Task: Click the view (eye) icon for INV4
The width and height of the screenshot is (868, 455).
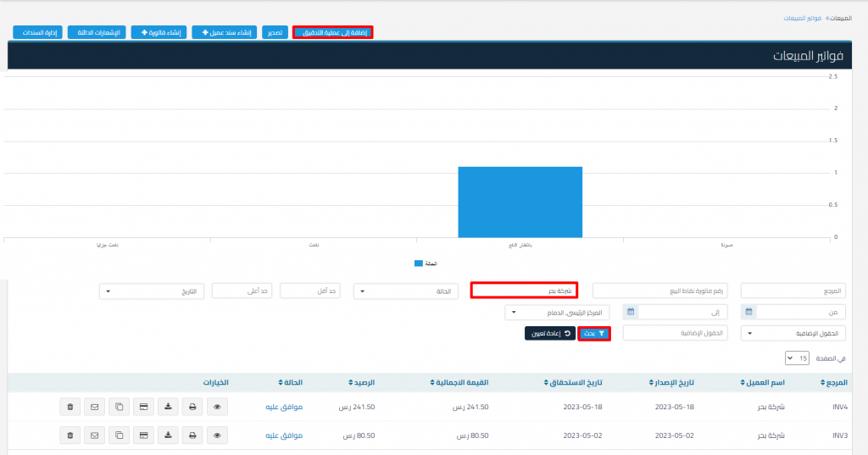Action: [x=217, y=407]
